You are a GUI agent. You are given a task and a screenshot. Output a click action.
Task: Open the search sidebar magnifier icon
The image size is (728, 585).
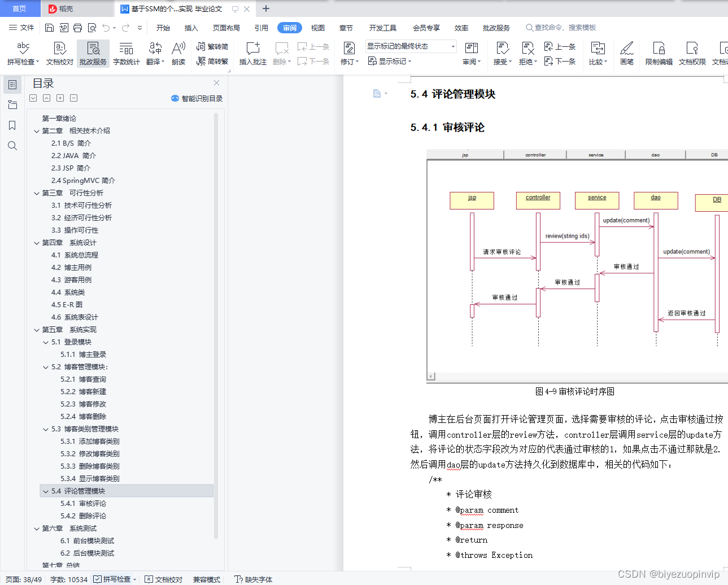(12, 146)
